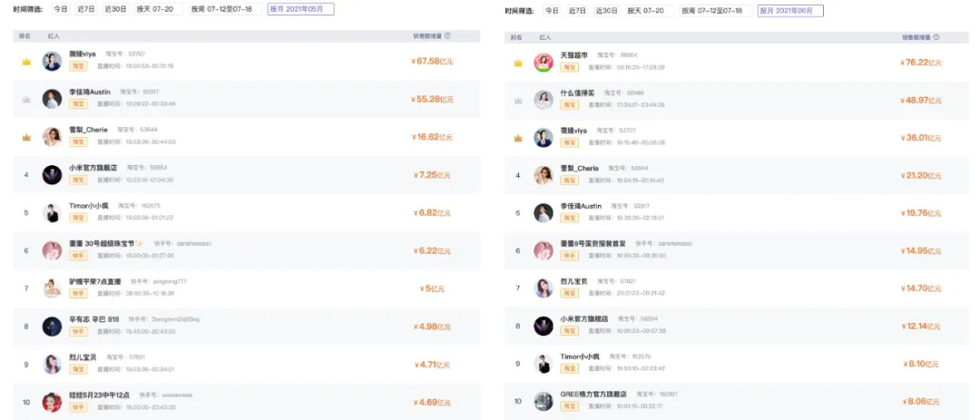Screen dimensions: 980x420
Task: Click the 淘宝 tag under 天猫超市
Action: [569, 67]
